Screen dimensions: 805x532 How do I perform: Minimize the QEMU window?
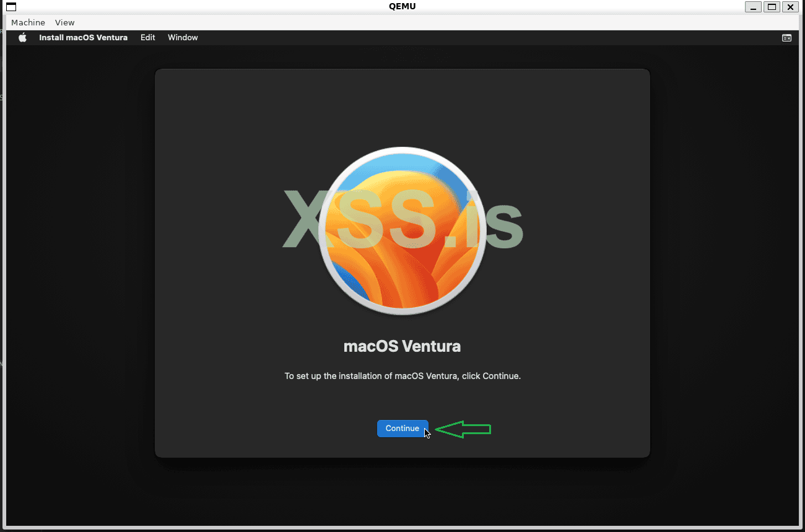click(x=754, y=7)
